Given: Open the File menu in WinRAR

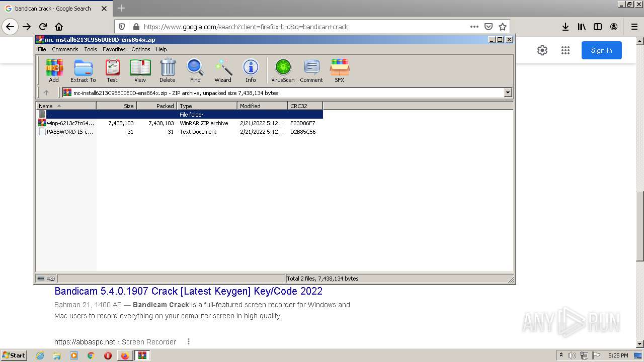Looking at the screenshot, I should pyautogui.click(x=42, y=49).
